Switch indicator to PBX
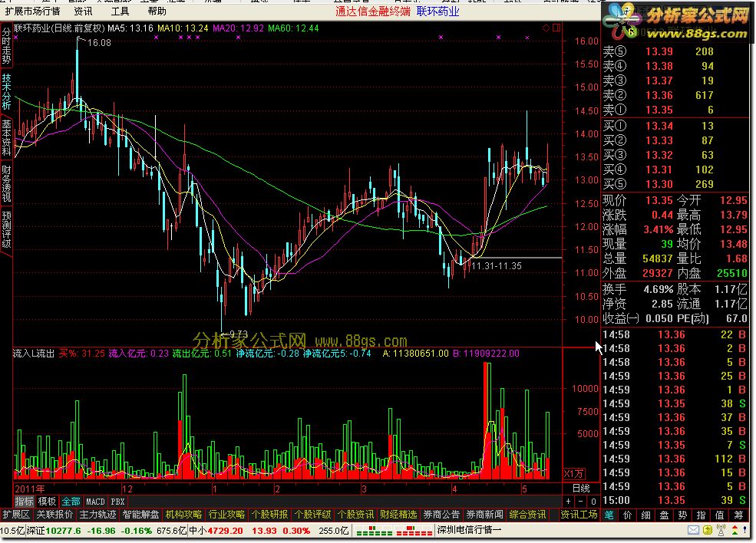 117,502
